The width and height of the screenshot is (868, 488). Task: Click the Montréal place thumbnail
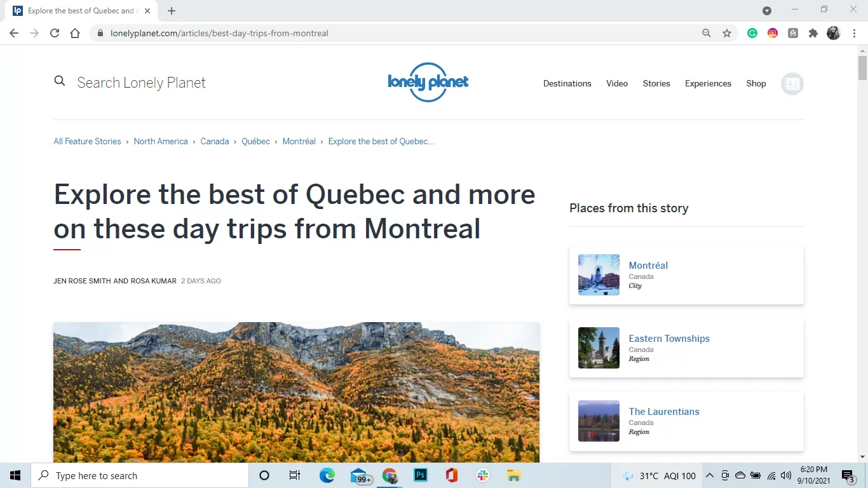click(599, 275)
